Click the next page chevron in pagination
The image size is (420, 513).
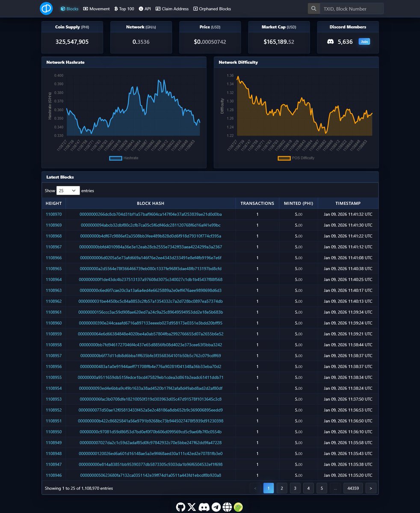coord(370,488)
